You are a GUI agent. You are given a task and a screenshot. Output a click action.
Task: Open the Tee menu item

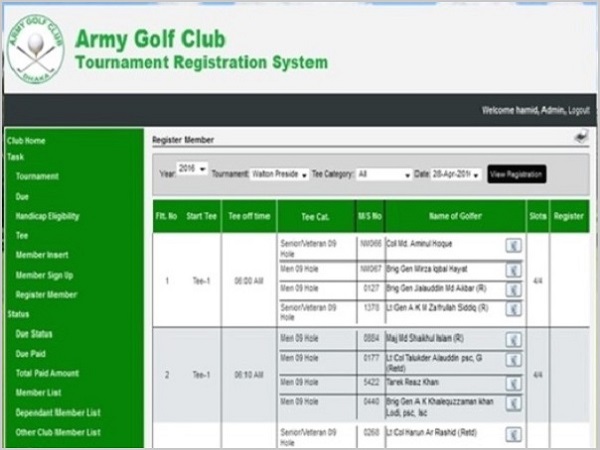(22, 236)
